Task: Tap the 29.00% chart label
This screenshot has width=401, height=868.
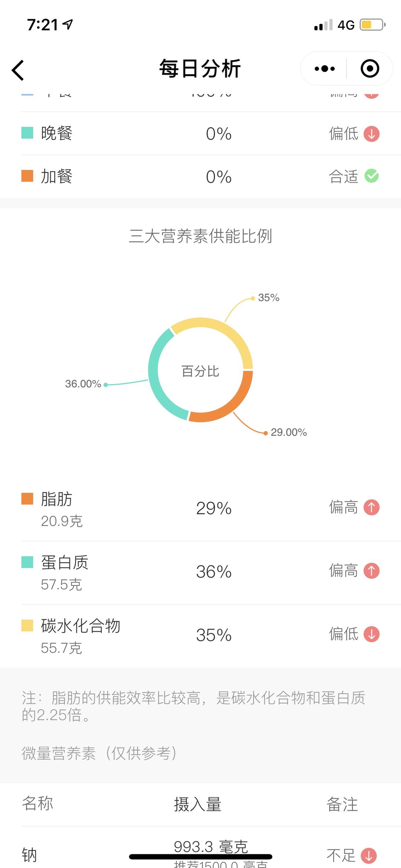Action: (x=288, y=432)
